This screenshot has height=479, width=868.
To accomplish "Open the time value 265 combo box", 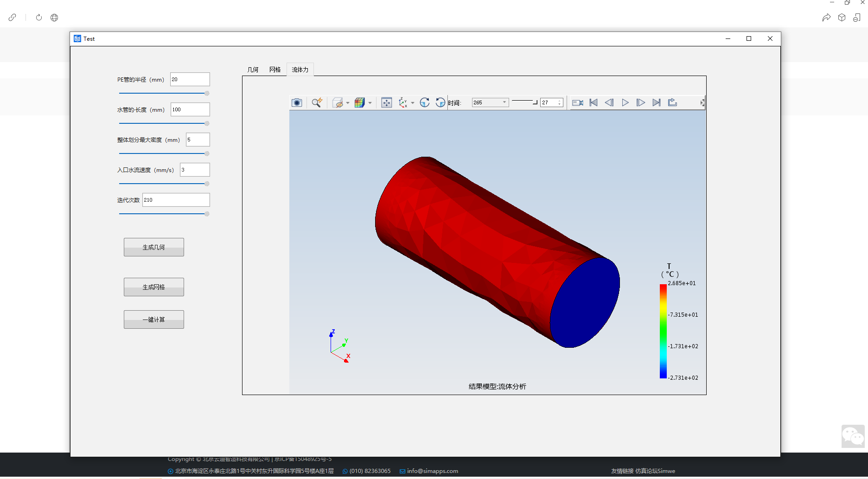I will 490,102.
